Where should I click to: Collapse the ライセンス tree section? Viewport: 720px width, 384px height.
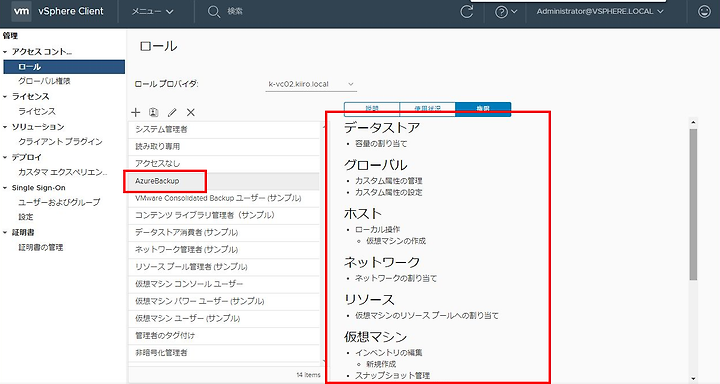(x=5, y=96)
